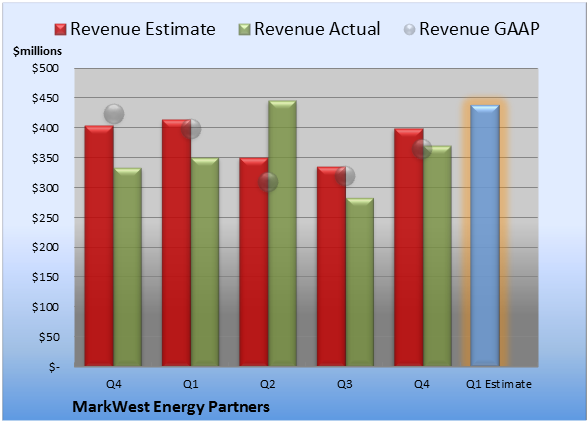The width and height of the screenshot is (588, 422).
Task: Select the green actual bar for Q1
Action: point(205,262)
